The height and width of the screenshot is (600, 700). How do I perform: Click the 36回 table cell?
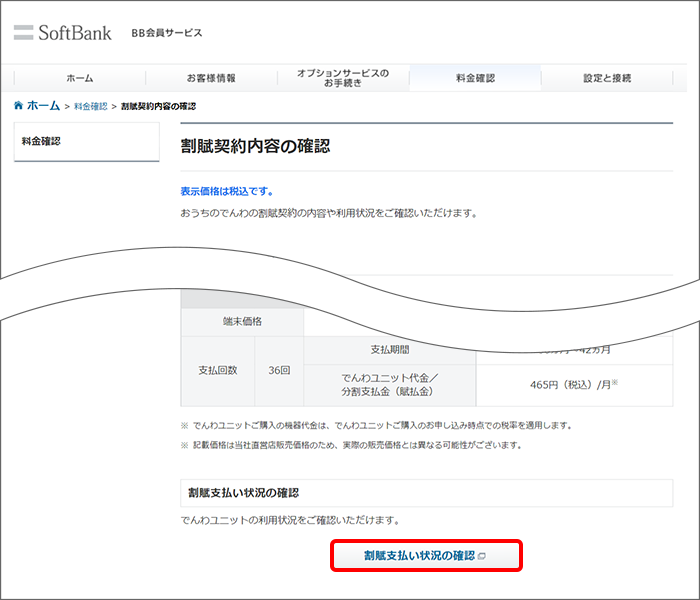click(x=279, y=371)
